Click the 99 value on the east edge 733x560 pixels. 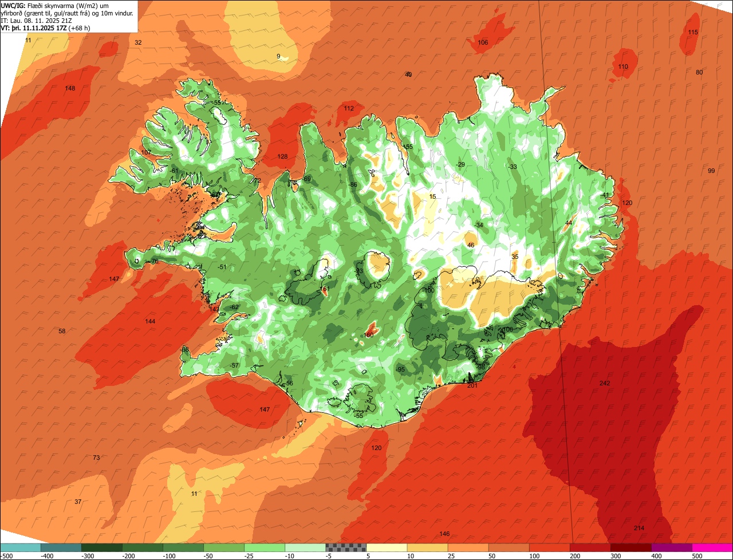click(711, 171)
